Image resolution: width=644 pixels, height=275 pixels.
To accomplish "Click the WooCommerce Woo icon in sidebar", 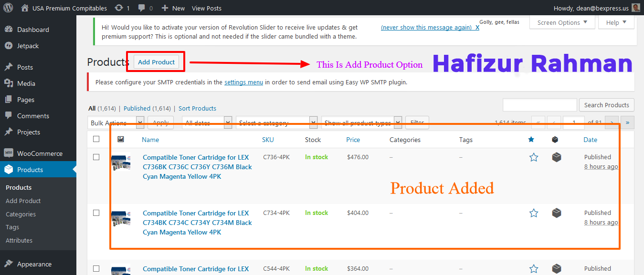I will [x=9, y=153].
